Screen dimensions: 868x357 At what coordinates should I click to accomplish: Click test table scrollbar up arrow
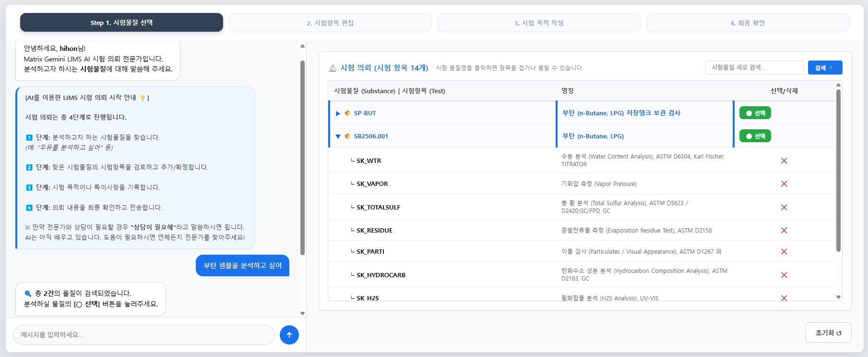[x=838, y=85]
